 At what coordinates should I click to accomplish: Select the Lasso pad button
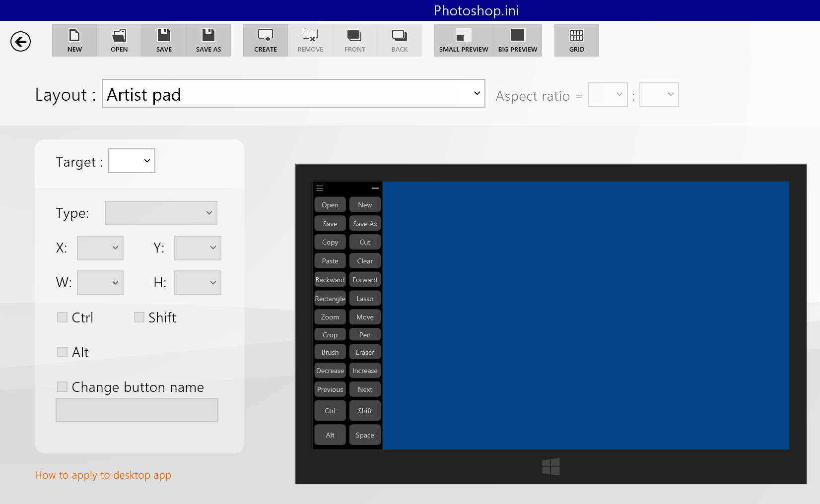(365, 299)
